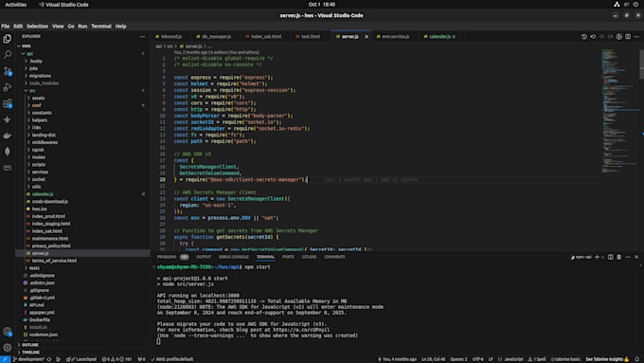Viewport: 644px width, 363px height.
Task: Open editor more actions ellipsis
Action: pyautogui.click(x=636, y=37)
